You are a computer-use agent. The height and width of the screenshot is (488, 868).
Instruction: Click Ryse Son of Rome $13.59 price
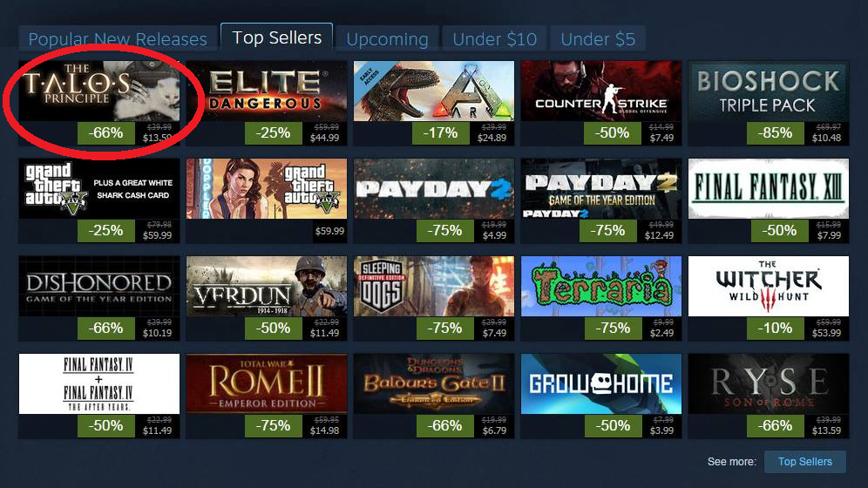tap(826, 430)
